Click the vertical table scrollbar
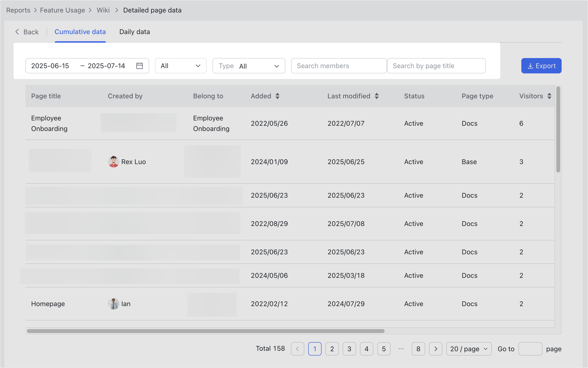Image resolution: width=588 pixels, height=368 pixels. (x=558, y=130)
